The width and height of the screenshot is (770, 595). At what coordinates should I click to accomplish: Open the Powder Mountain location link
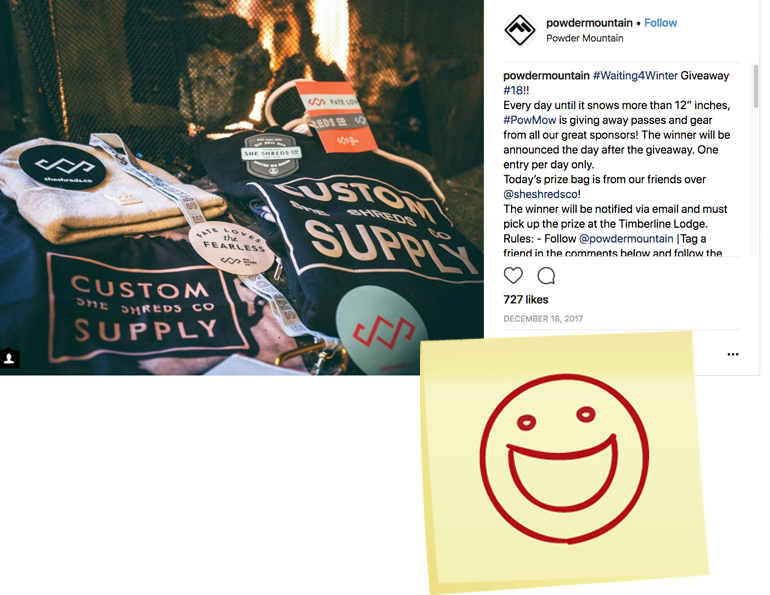tap(584, 38)
